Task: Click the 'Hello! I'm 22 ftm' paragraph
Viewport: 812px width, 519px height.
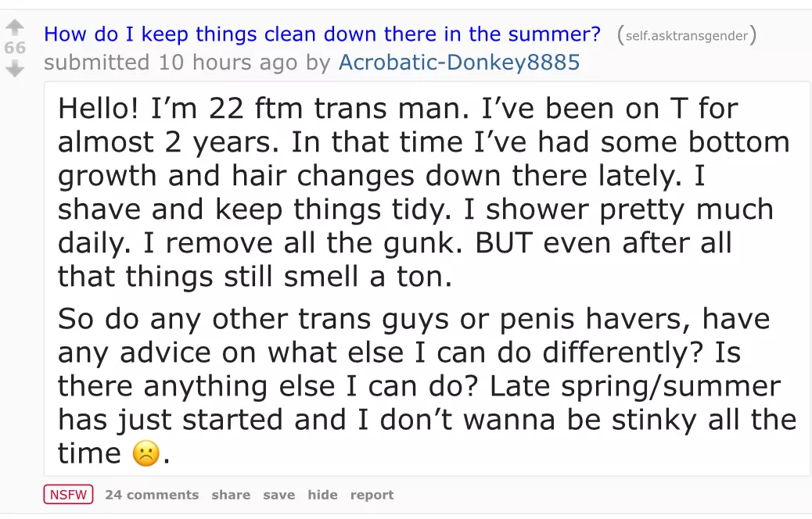Action: [422, 191]
